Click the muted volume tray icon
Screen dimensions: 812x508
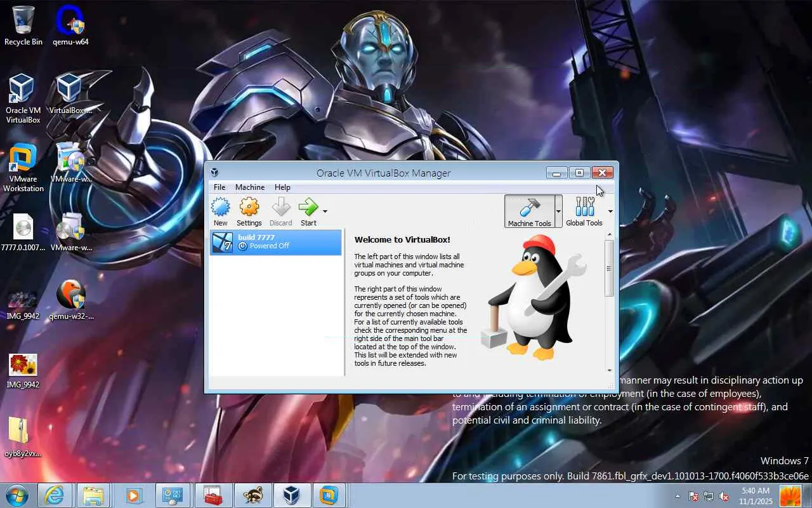(724, 497)
